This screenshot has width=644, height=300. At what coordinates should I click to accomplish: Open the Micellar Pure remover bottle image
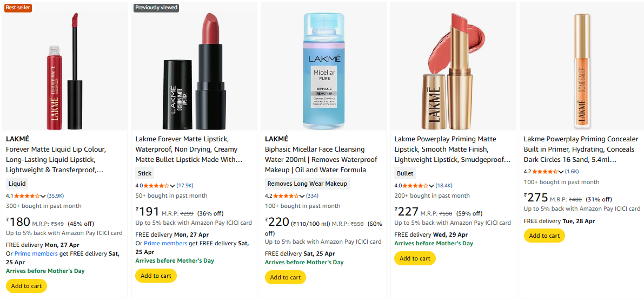(x=323, y=70)
